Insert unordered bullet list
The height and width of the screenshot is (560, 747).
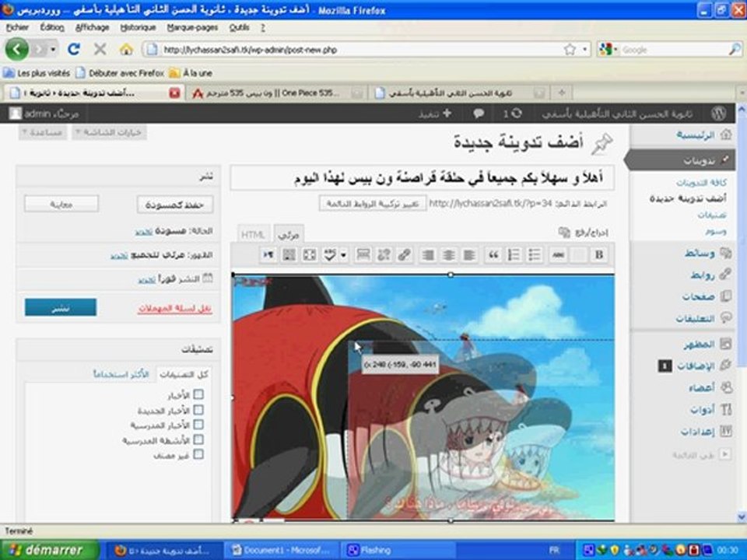535,255
